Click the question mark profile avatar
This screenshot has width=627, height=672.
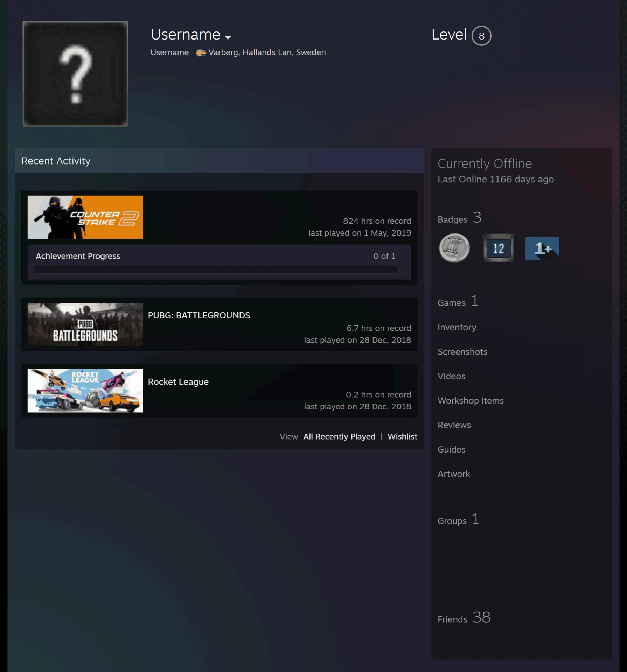click(75, 74)
